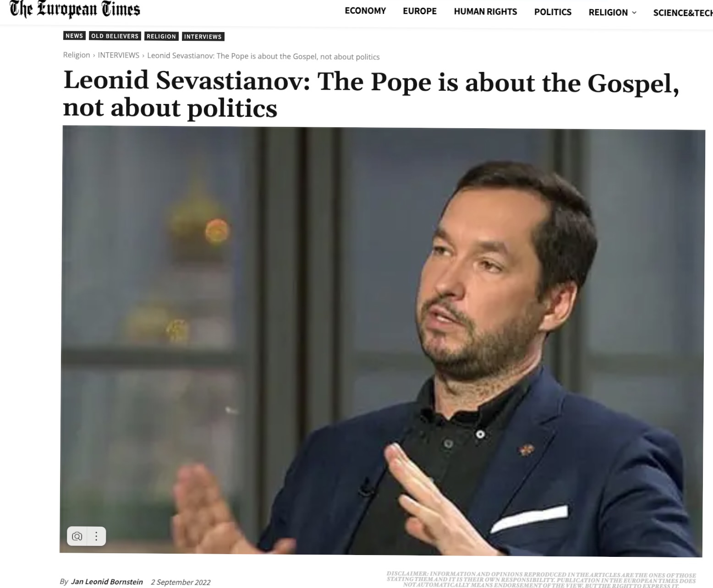Click the Old Believers category tag

click(115, 36)
